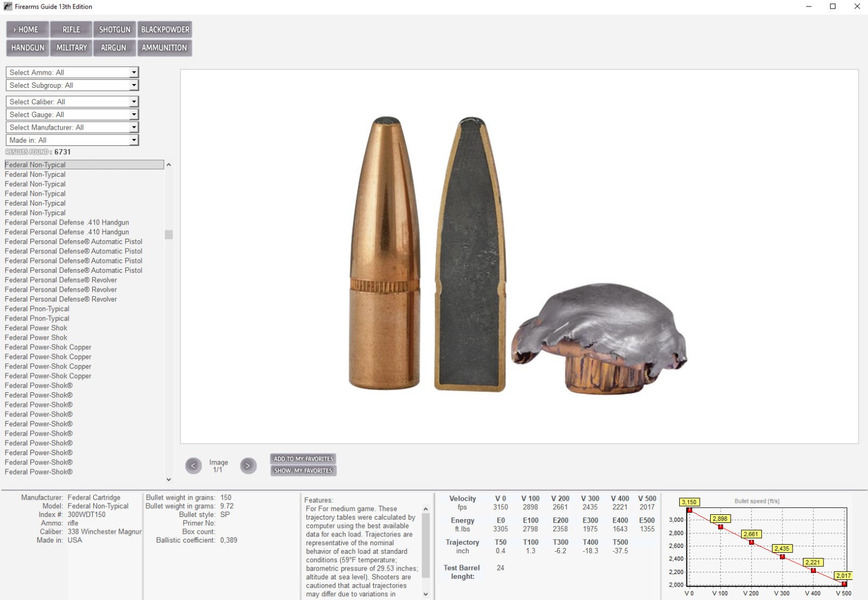Click Features text scroll up arrow
The height and width of the screenshot is (600, 868).
pyautogui.click(x=426, y=509)
